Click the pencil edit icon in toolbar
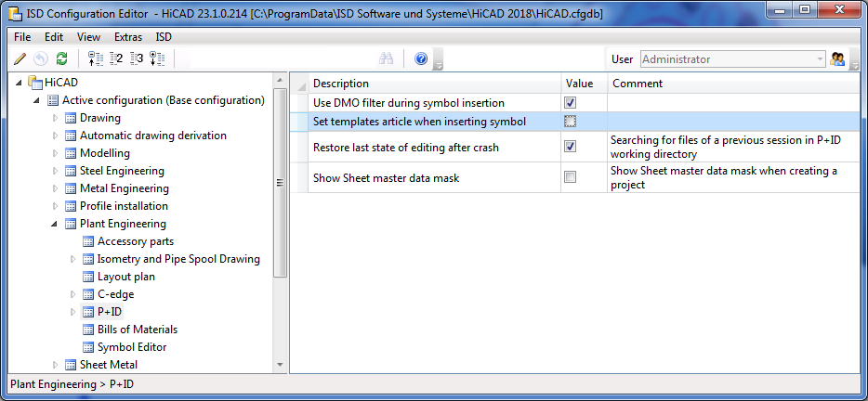This screenshot has width=868, height=401. (x=20, y=58)
